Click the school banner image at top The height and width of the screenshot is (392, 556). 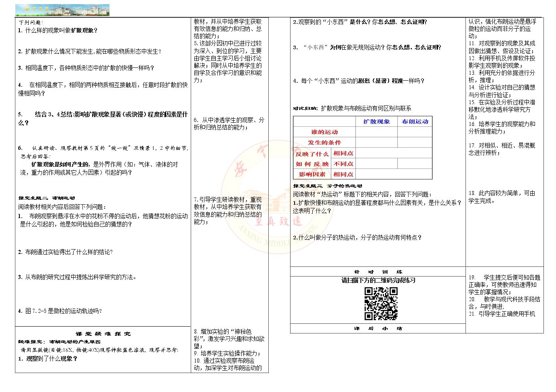coord(62,10)
